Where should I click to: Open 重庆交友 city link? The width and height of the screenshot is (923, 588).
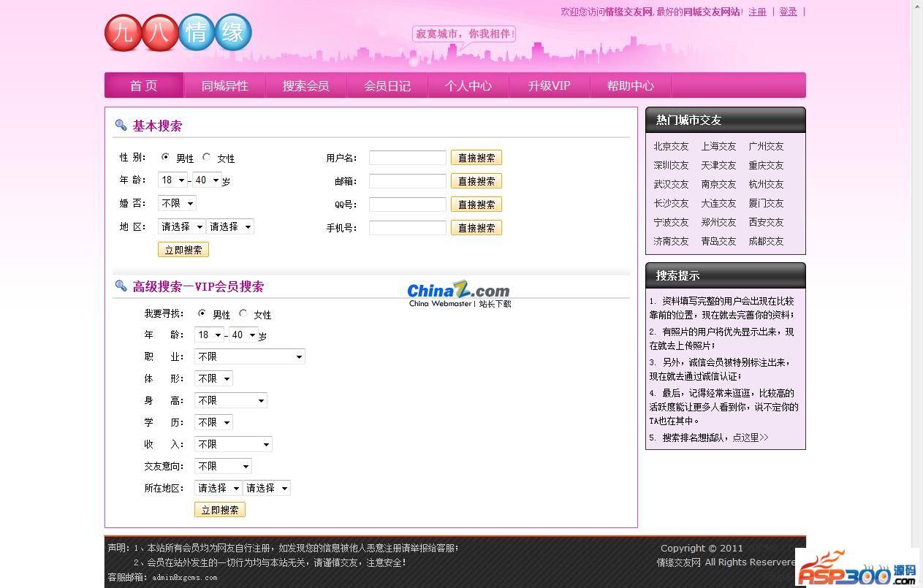pos(766,165)
